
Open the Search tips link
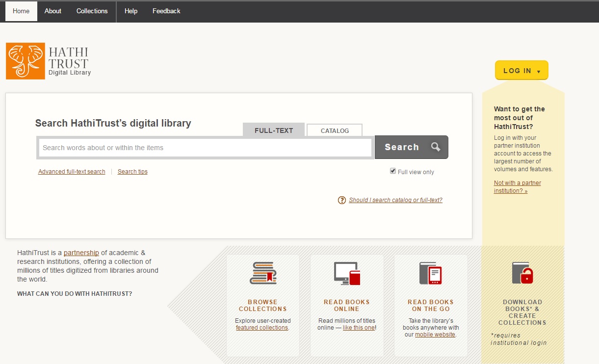[132, 172]
